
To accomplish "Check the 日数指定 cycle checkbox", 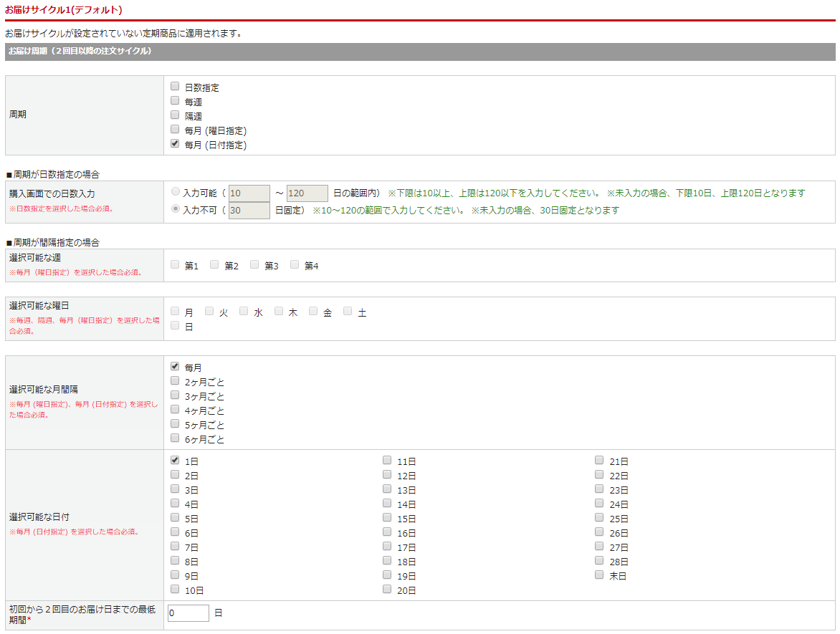I will tap(175, 87).
